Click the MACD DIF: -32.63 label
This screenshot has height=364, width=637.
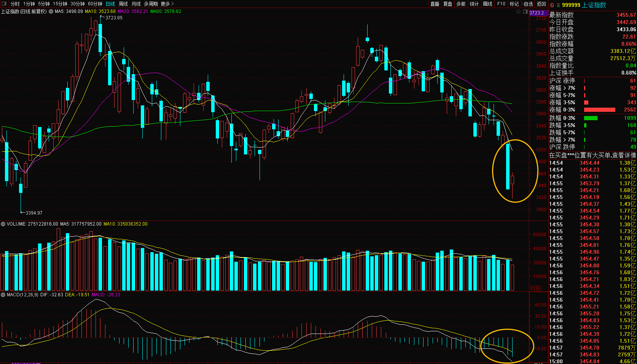pos(52,295)
